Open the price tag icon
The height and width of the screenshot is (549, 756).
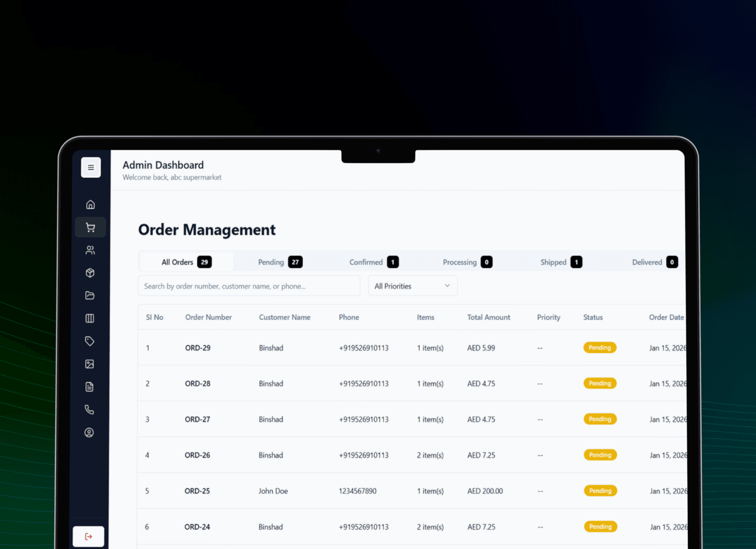pos(90,341)
